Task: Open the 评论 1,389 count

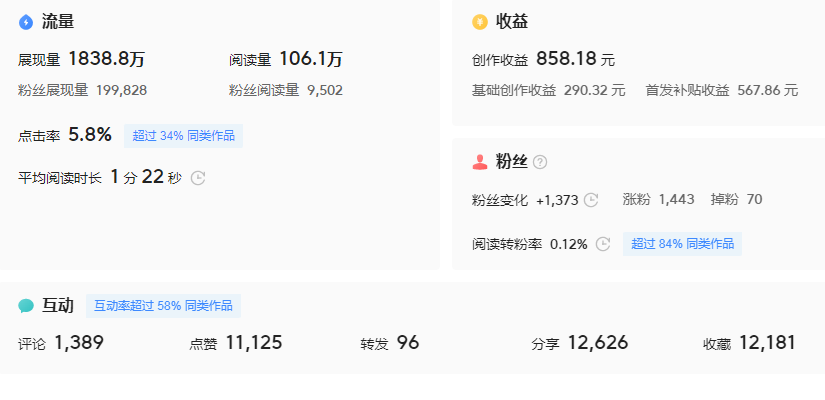Action: coord(78,344)
